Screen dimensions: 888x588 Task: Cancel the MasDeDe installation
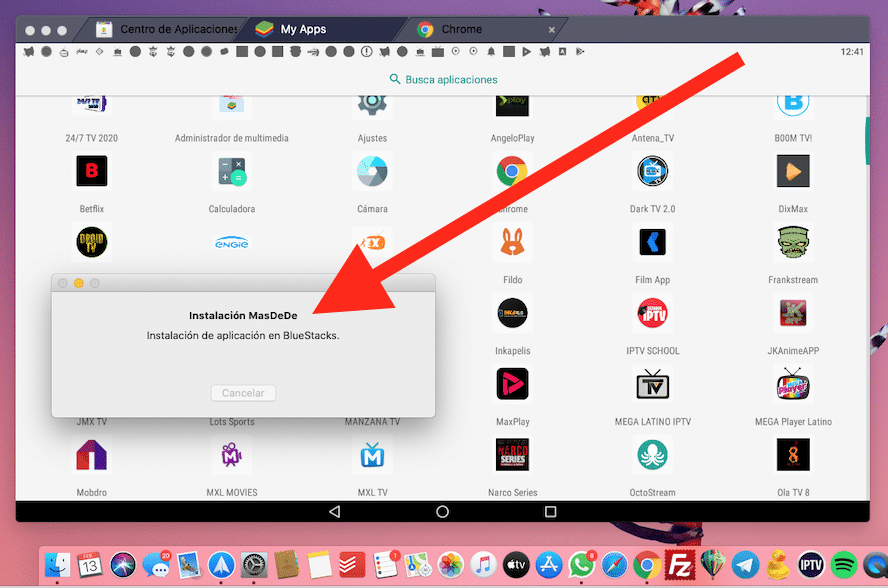click(243, 392)
